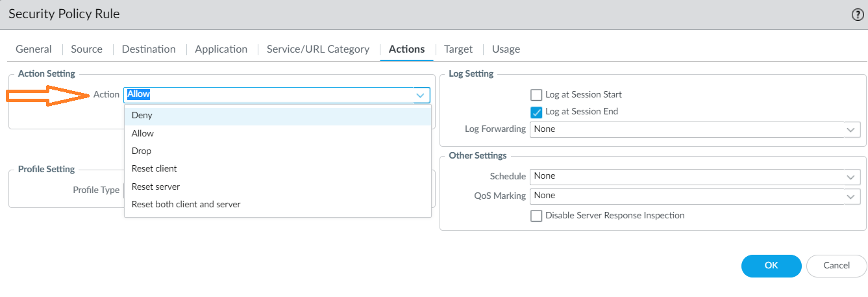Go to the Destination tab
Image resolution: width=868 pixels, height=297 pixels.
tap(149, 49)
